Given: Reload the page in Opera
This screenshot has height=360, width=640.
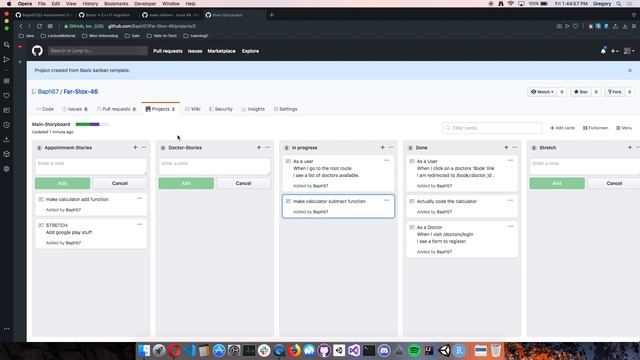Looking at the screenshot, I should [39, 26].
